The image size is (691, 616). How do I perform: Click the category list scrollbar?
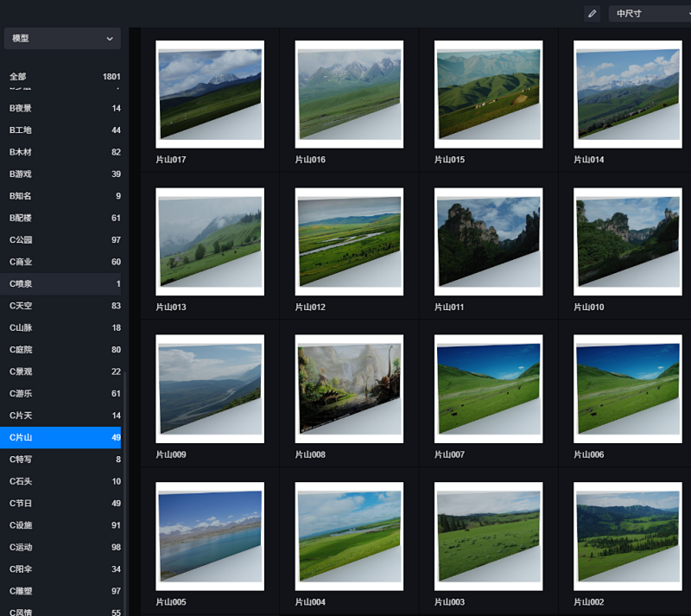click(x=124, y=494)
